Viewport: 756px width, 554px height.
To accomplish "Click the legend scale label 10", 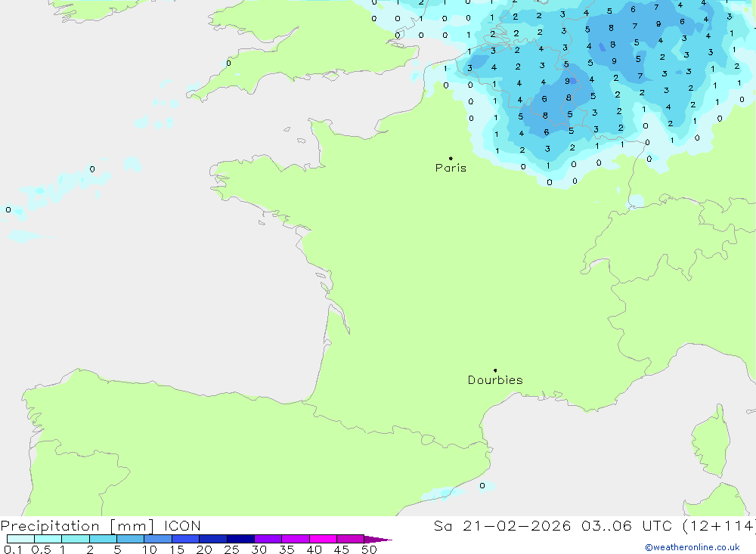I will click(150, 549).
